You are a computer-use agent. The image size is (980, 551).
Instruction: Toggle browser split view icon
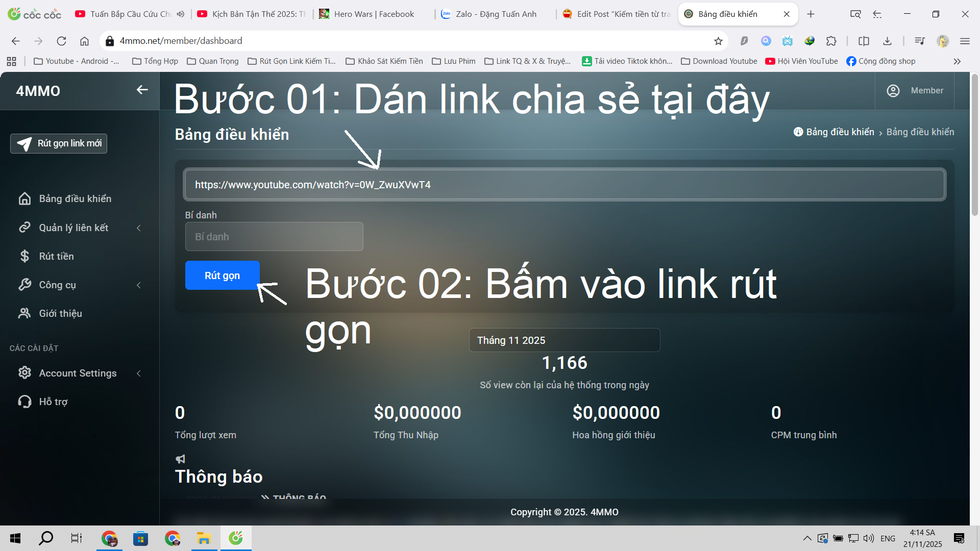(x=864, y=41)
